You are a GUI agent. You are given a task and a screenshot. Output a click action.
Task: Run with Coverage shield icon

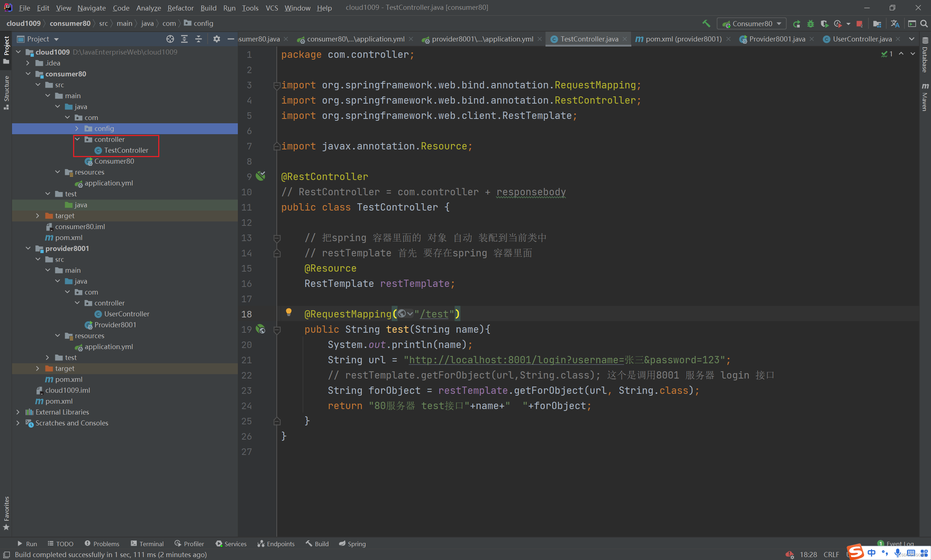point(824,24)
